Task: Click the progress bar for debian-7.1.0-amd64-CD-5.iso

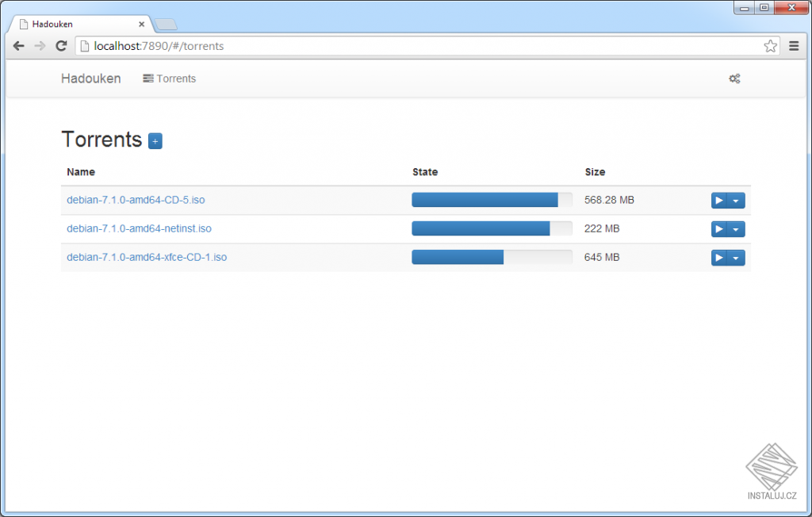Action: [x=492, y=200]
